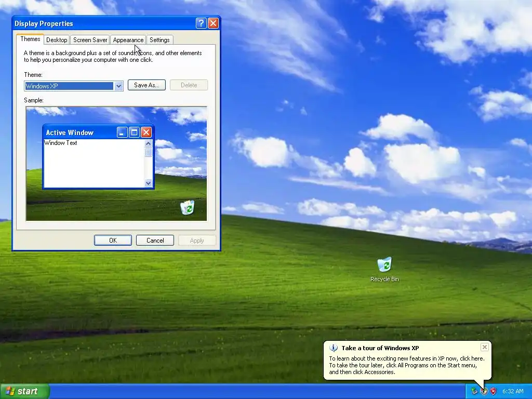Viewport: 532px width, 399px height.
Task: Click the tour balloon body text
Action: (x=406, y=365)
